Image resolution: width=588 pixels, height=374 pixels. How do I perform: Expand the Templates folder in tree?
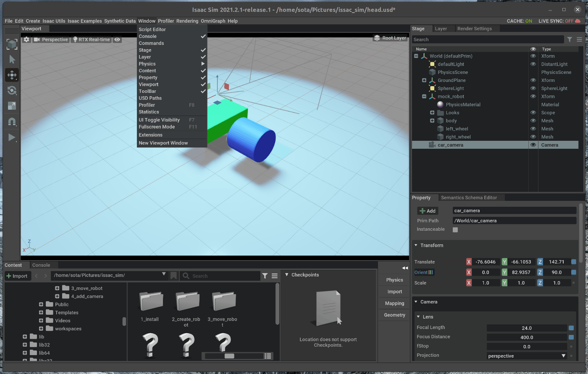pos(41,313)
